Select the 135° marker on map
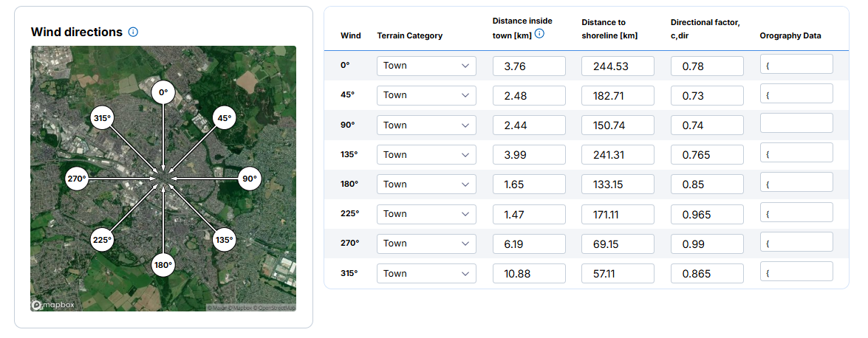The width and height of the screenshot is (868, 338). tap(224, 240)
